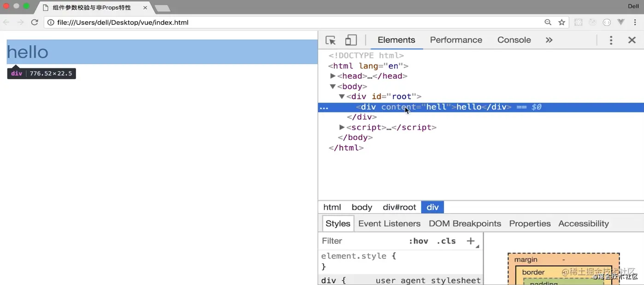The height and width of the screenshot is (285, 644).
Task: Open the Chrome three-dot main menu
Action: [635, 22]
